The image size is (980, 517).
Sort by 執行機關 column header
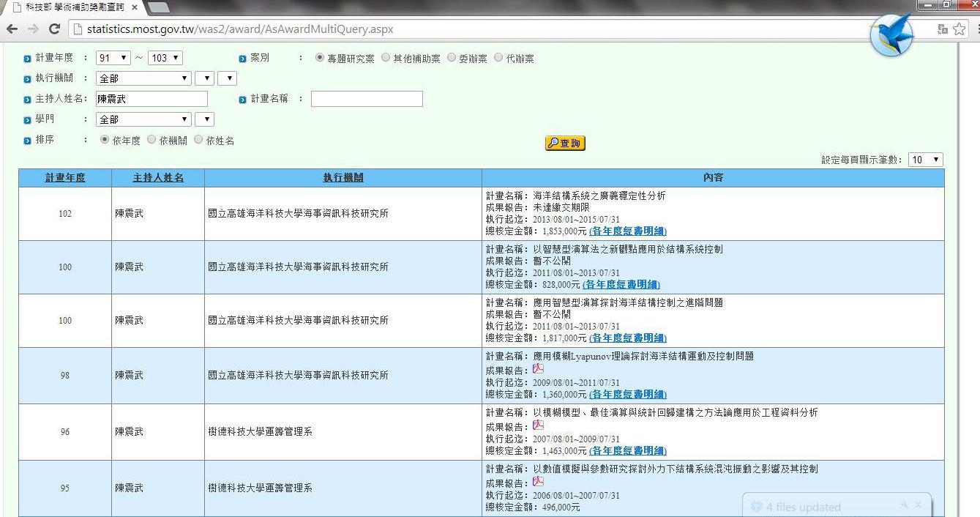[x=343, y=178]
